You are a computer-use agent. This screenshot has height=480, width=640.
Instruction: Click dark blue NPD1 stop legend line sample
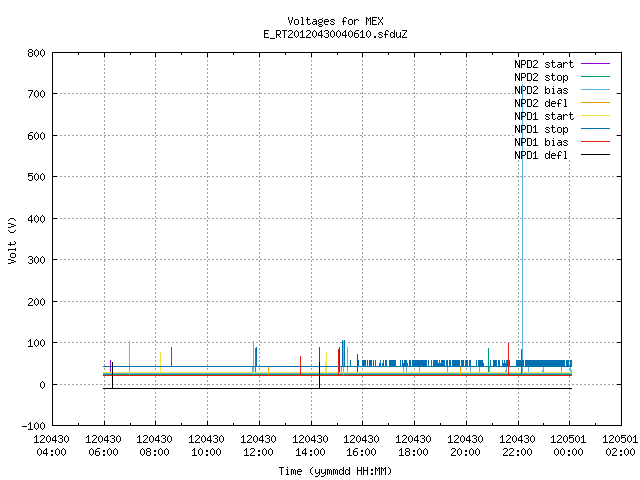[x=595, y=129]
